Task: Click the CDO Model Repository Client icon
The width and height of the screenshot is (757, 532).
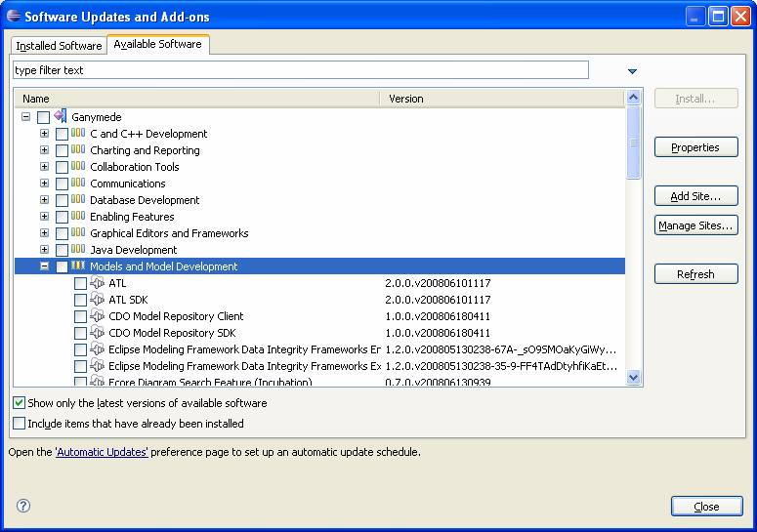Action: [x=97, y=316]
